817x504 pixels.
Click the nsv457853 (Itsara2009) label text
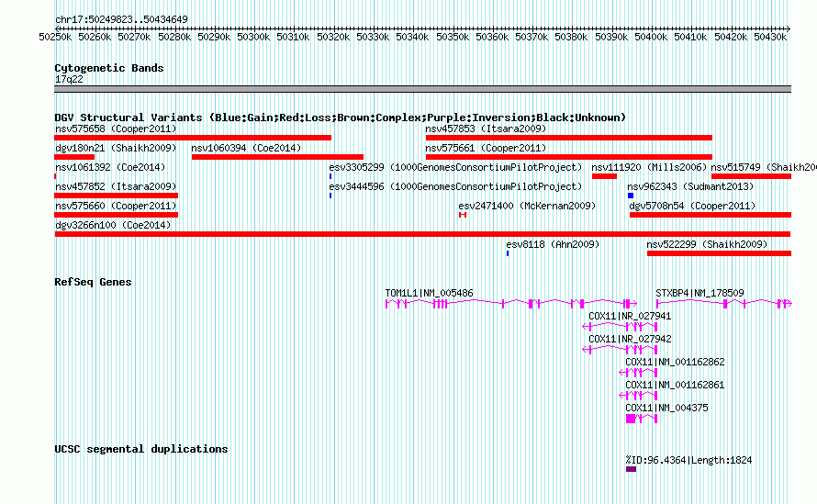pos(486,129)
